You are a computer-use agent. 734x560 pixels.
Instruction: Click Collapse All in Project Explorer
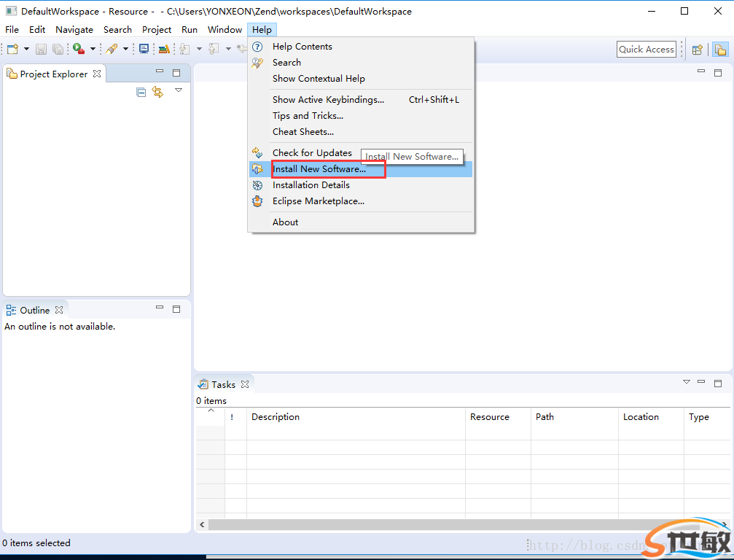[x=141, y=92]
